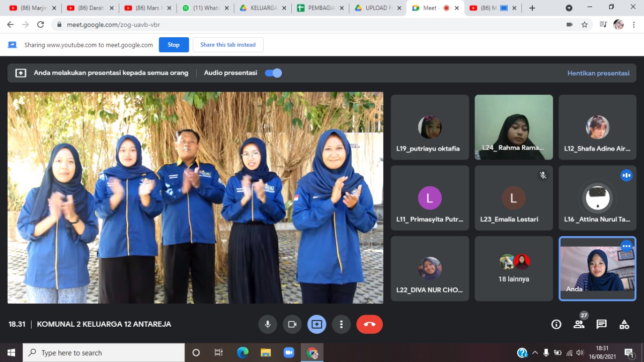This screenshot has height=362, width=644.
Task: Click the present screen button
Action: [316, 324]
